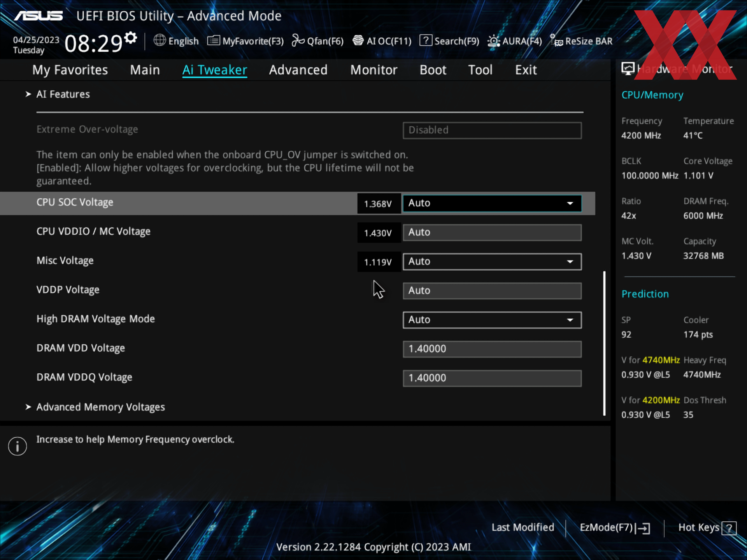Click the 32768 MB capacity value
747x560 pixels.
tap(703, 256)
